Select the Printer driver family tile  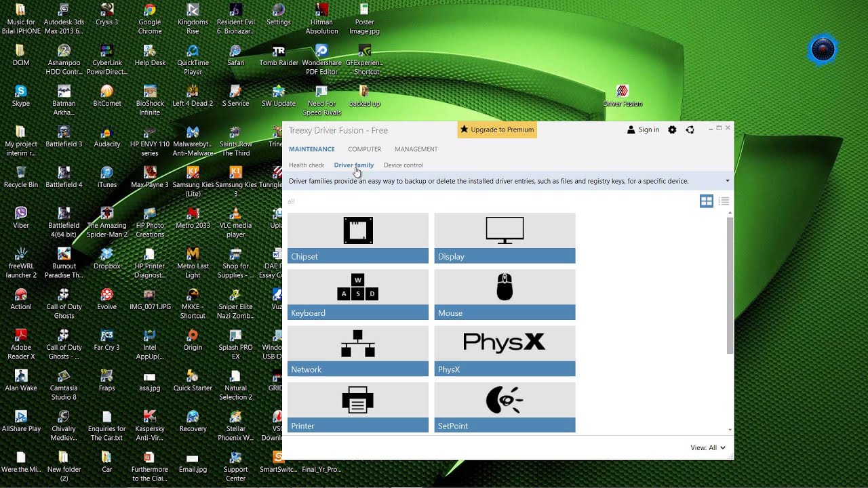[358, 407]
